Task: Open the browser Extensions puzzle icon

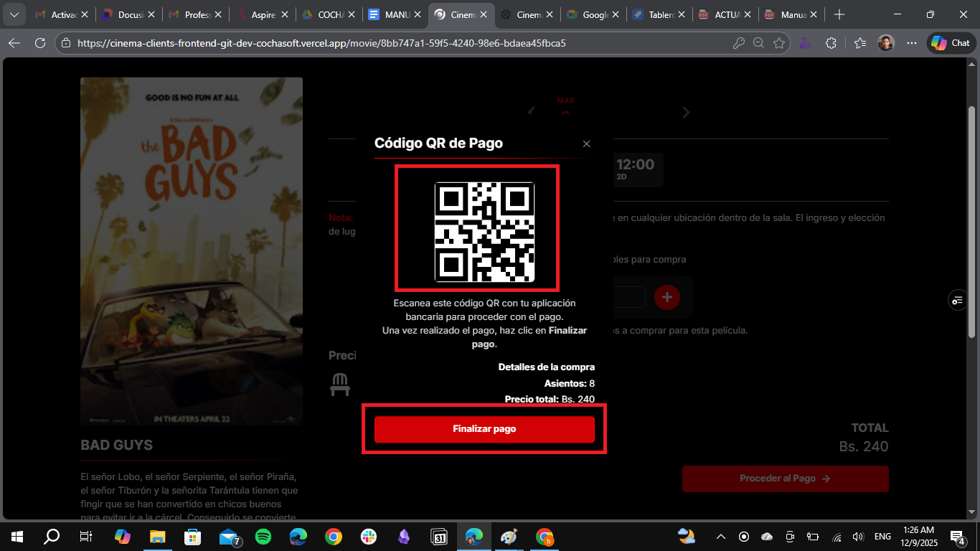Action: 831,43
